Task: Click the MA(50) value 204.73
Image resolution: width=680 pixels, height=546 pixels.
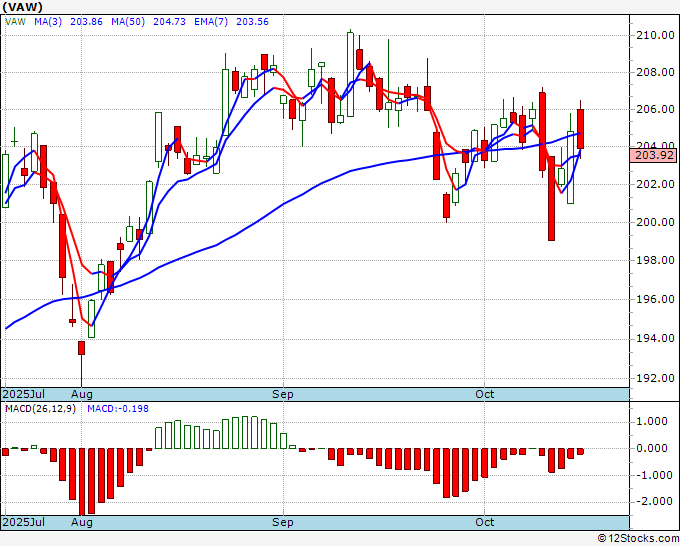Action: pyautogui.click(x=170, y=22)
